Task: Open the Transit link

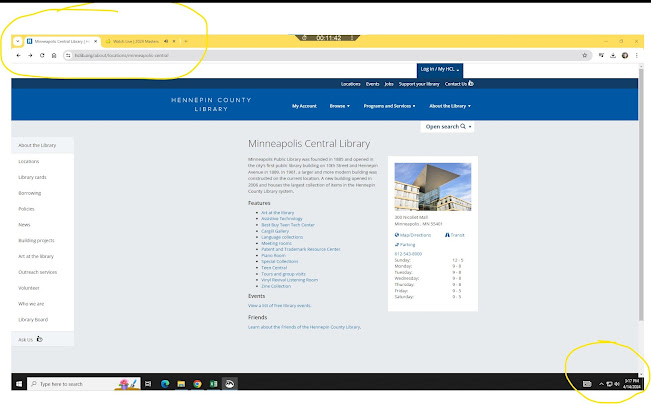Action: point(455,235)
